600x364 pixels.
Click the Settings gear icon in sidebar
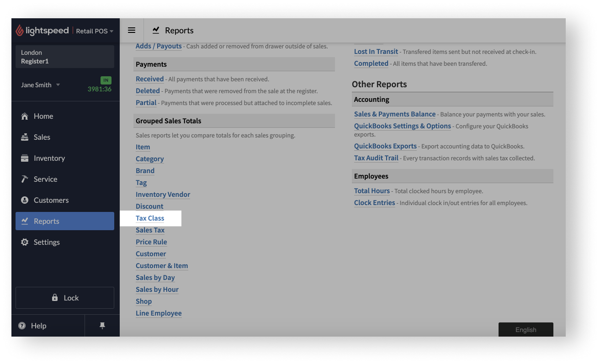[x=25, y=242]
